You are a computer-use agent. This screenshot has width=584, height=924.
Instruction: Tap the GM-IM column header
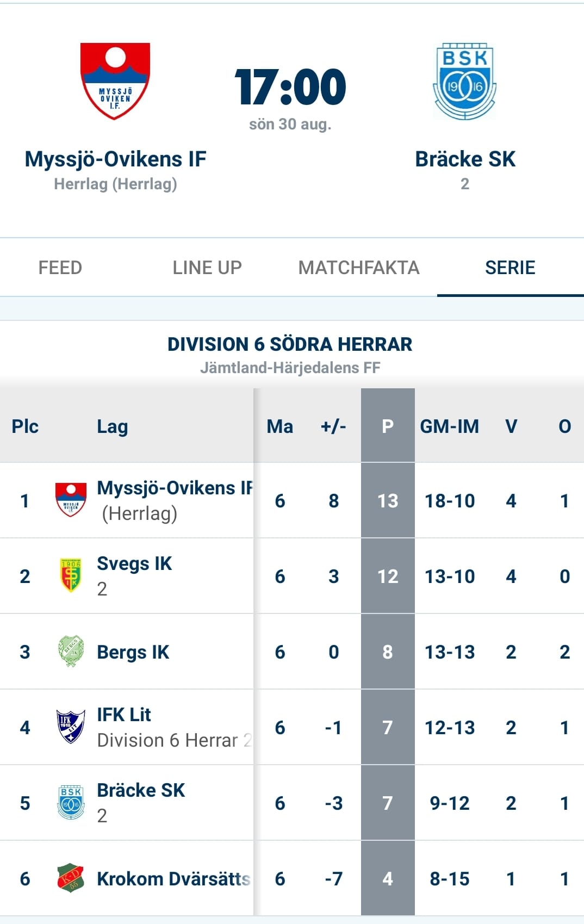(x=450, y=426)
